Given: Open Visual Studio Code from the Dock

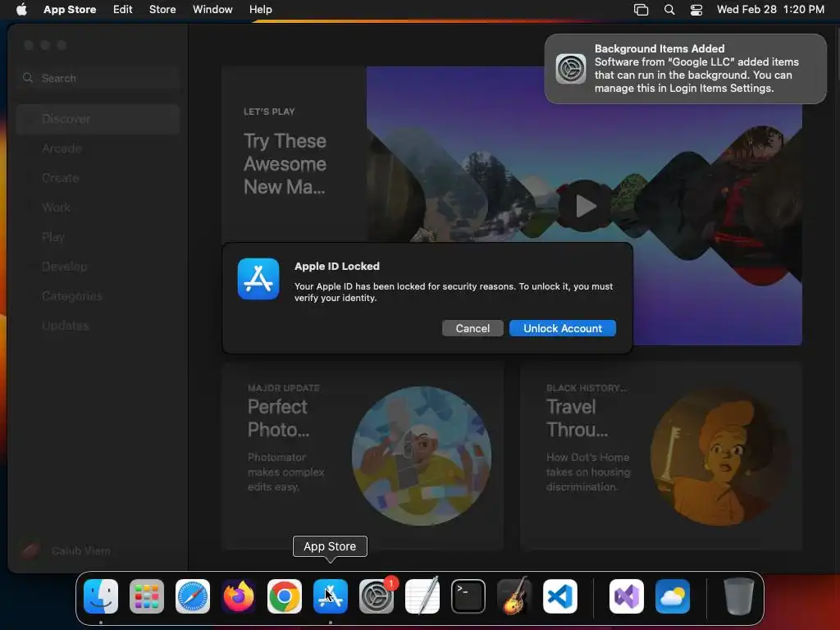Looking at the screenshot, I should pos(560,596).
